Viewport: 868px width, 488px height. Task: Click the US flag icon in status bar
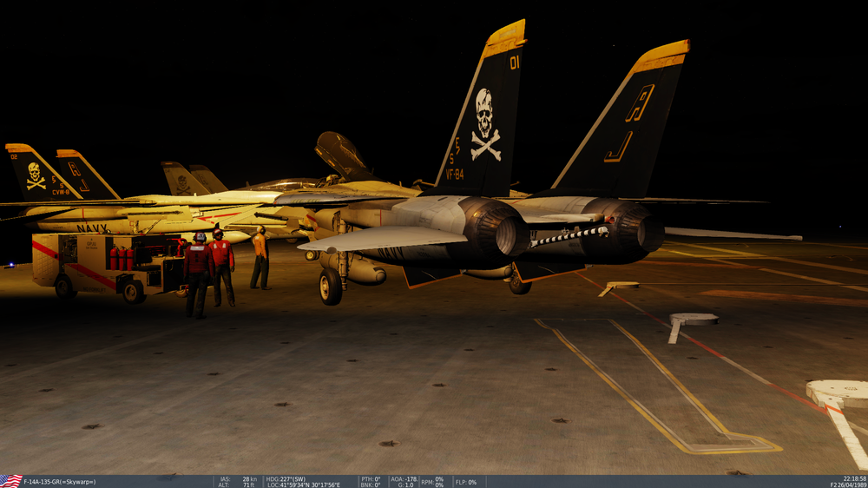coord(11,481)
